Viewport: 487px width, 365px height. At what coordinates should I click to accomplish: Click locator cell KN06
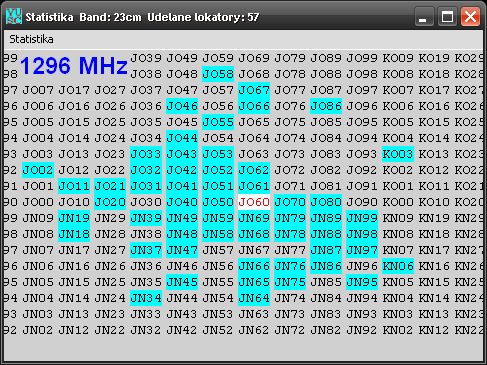click(x=398, y=266)
